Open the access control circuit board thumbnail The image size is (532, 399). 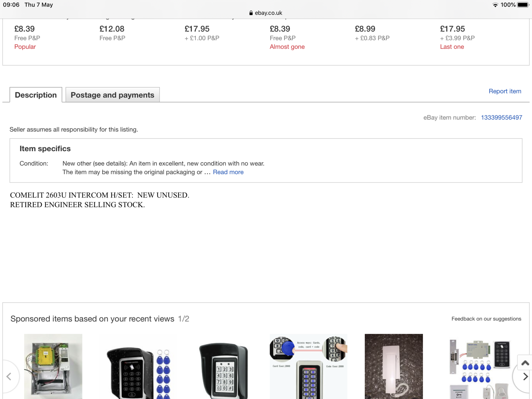point(53,366)
